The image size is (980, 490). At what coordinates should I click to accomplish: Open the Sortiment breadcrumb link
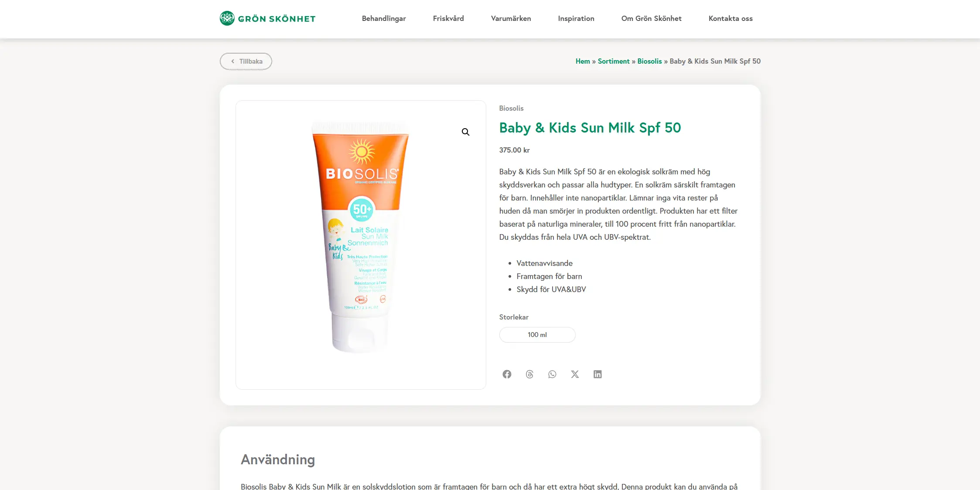[x=614, y=61]
